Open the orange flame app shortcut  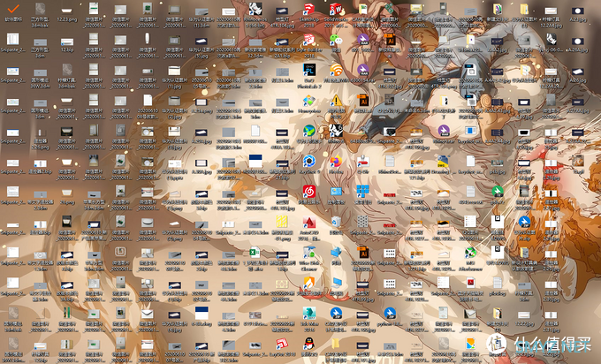pos(309,284)
